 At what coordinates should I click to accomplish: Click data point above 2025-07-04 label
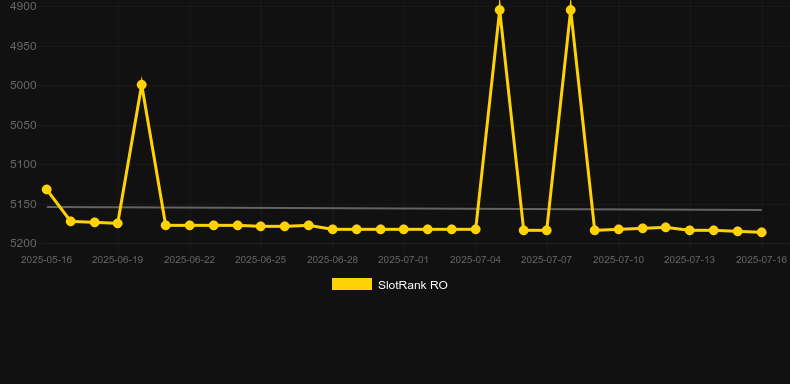[x=476, y=229]
